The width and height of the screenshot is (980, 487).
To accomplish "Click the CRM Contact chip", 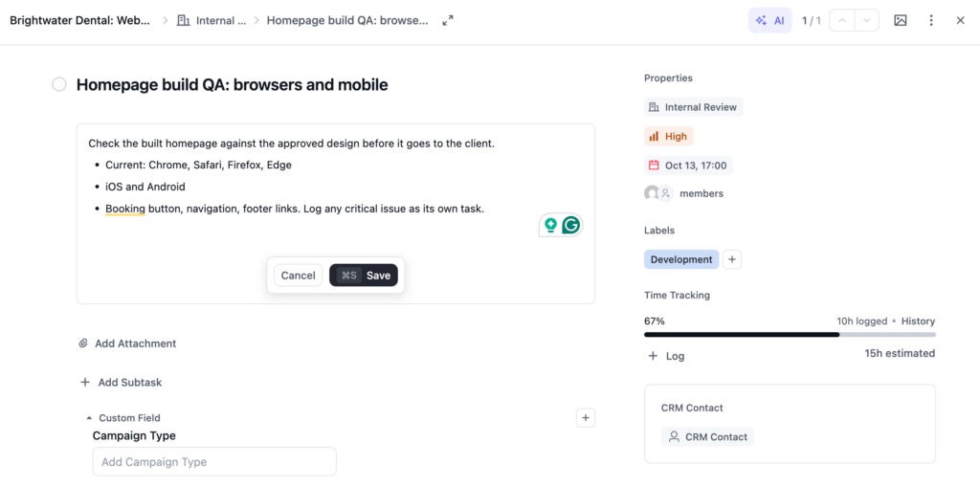I will pyautogui.click(x=707, y=437).
